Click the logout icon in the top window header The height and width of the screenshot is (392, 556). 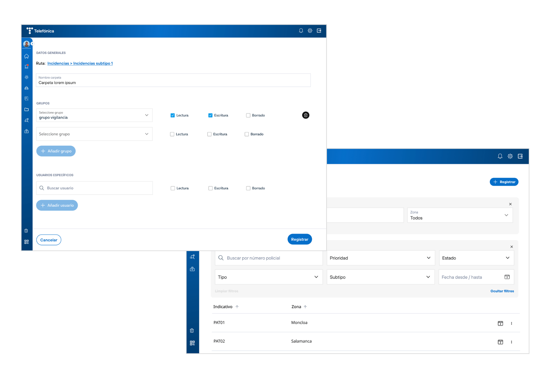(x=319, y=31)
